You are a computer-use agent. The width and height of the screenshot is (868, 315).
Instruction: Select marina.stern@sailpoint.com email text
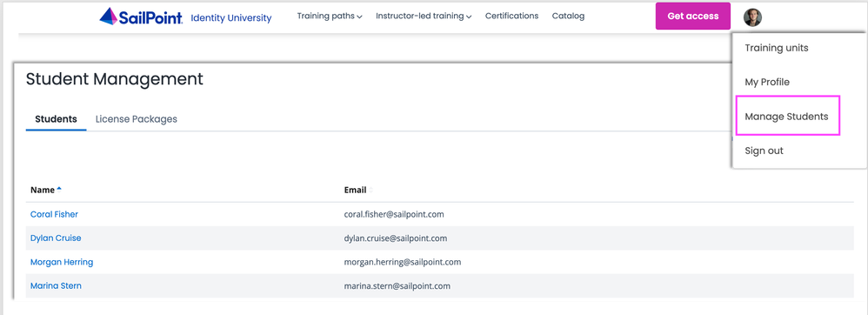click(397, 287)
